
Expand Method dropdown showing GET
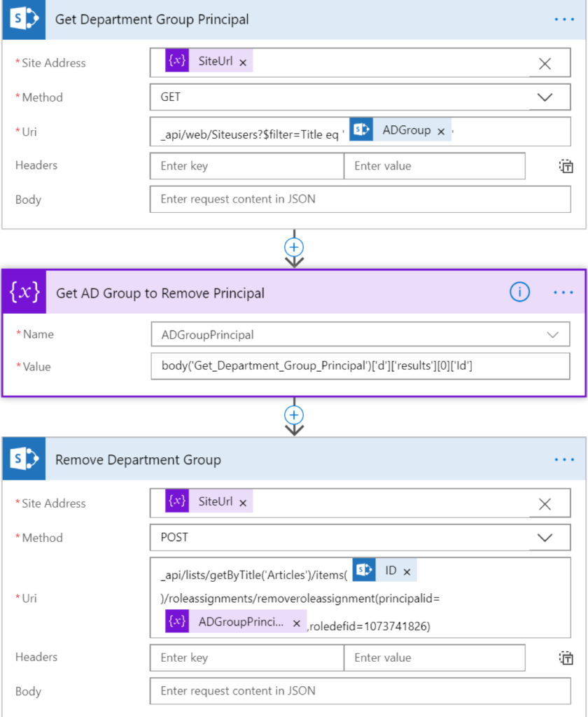[545, 98]
